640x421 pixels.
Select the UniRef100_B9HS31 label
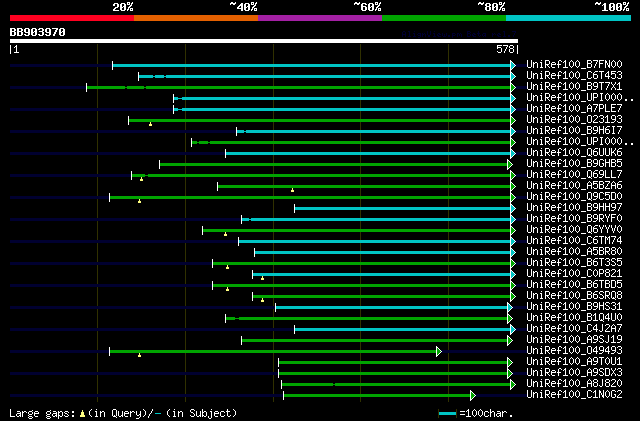pyautogui.click(x=574, y=307)
